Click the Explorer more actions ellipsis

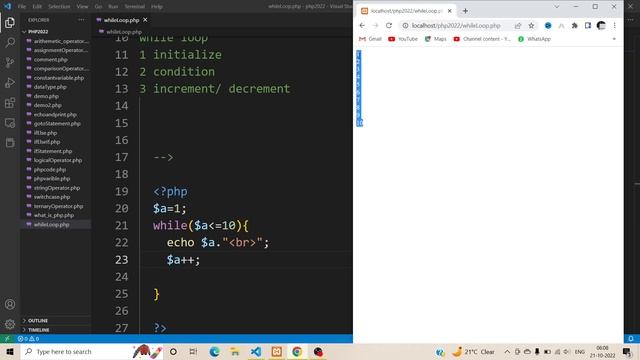pyautogui.click(x=81, y=20)
